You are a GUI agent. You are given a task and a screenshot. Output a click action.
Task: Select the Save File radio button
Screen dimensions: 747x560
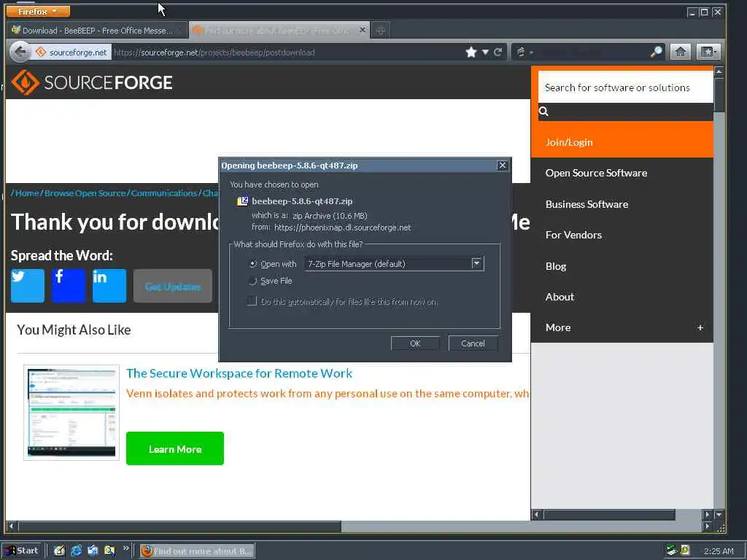(252, 281)
